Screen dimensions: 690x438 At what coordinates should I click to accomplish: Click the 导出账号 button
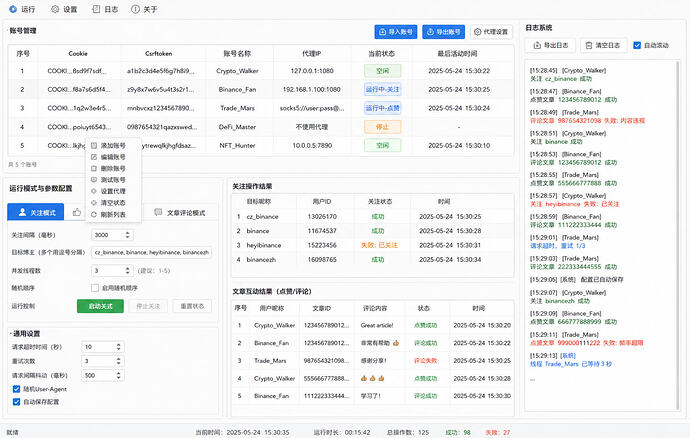[x=444, y=32]
